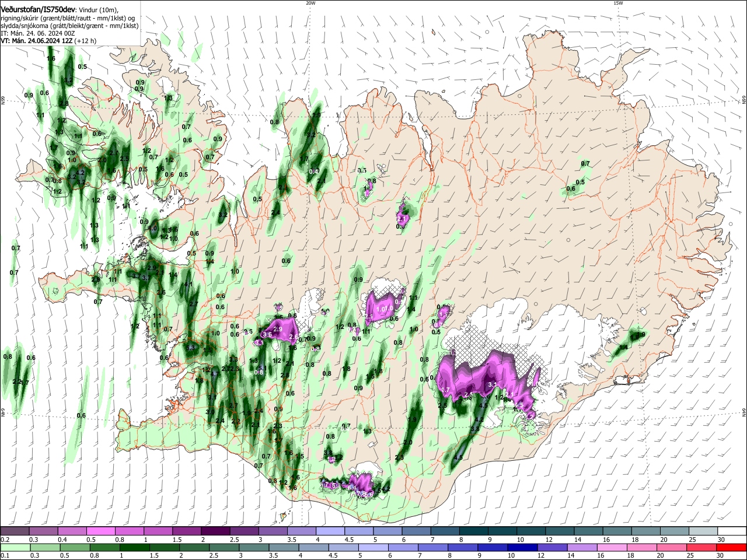Click the 'IT: Mán. 24. 06. 2024 00Z' line

[x=38, y=33]
